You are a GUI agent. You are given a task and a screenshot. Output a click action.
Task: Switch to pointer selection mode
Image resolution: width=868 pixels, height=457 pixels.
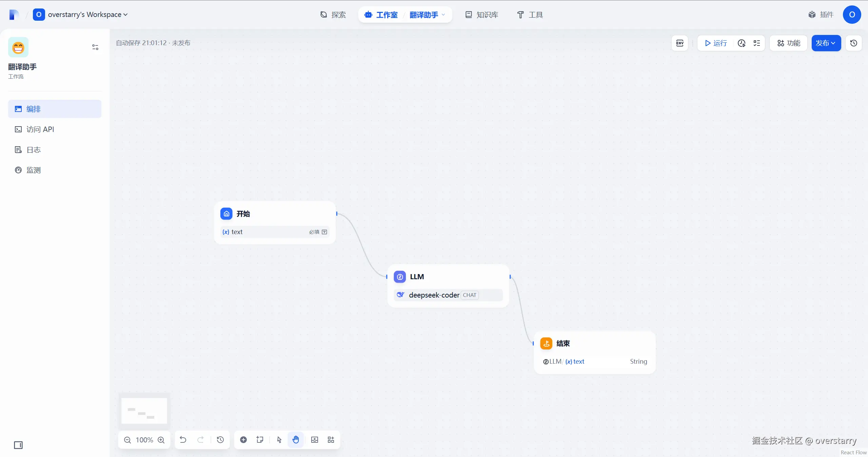click(x=279, y=440)
